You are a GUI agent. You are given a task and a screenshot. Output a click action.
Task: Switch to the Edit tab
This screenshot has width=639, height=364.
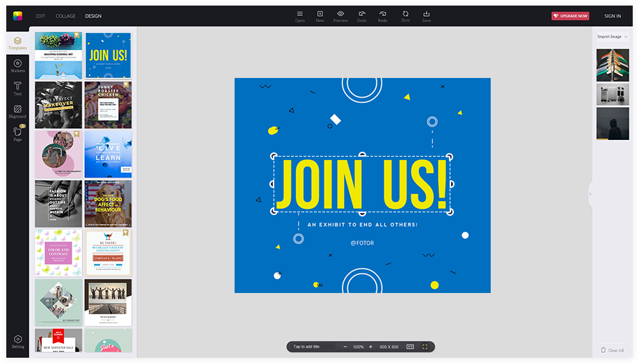click(40, 16)
